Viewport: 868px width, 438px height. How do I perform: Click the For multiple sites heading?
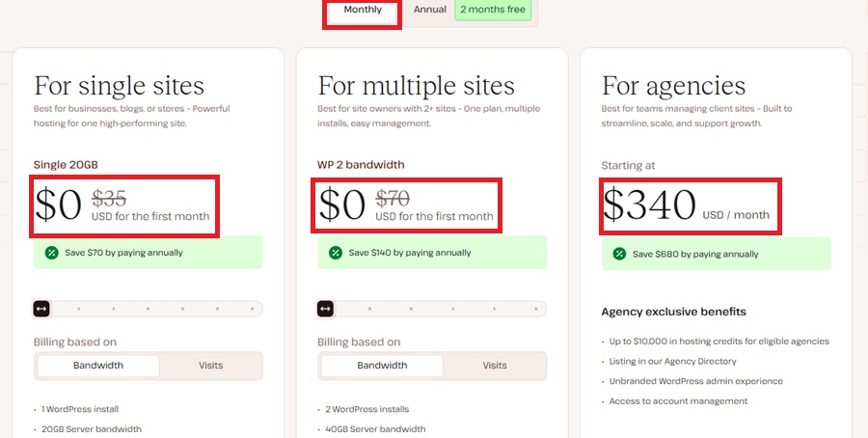click(x=417, y=87)
